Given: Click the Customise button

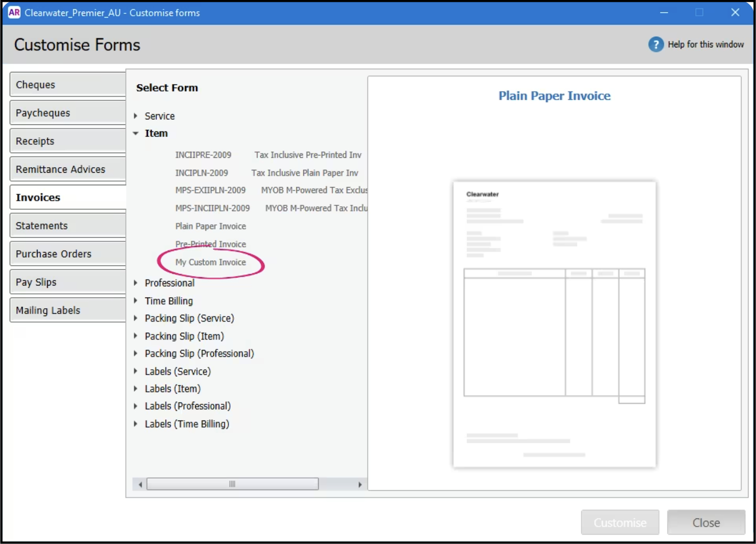Looking at the screenshot, I should click(x=620, y=523).
